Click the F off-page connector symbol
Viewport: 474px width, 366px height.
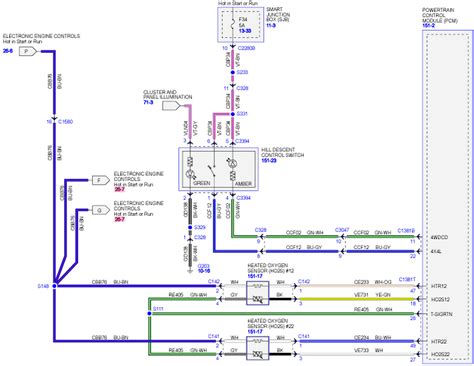pyautogui.click(x=101, y=180)
